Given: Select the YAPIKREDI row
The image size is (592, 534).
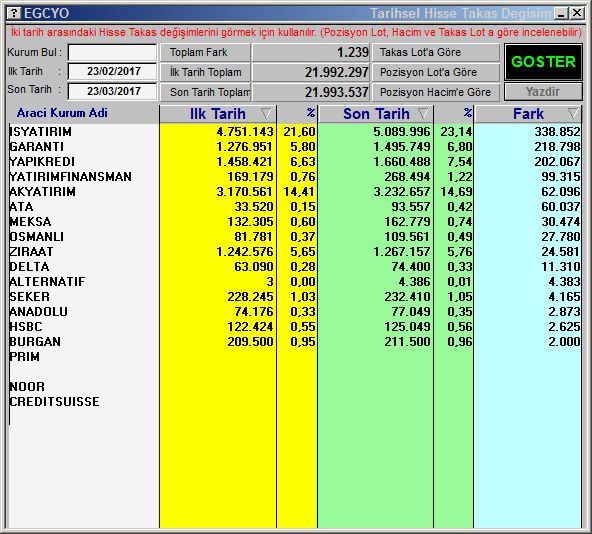Looking at the screenshot, I should (x=294, y=162).
